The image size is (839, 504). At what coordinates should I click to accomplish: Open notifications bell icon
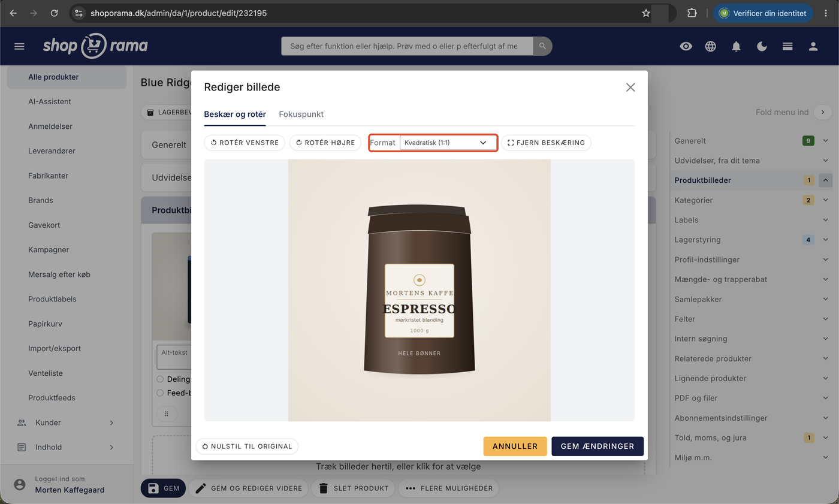coord(736,46)
